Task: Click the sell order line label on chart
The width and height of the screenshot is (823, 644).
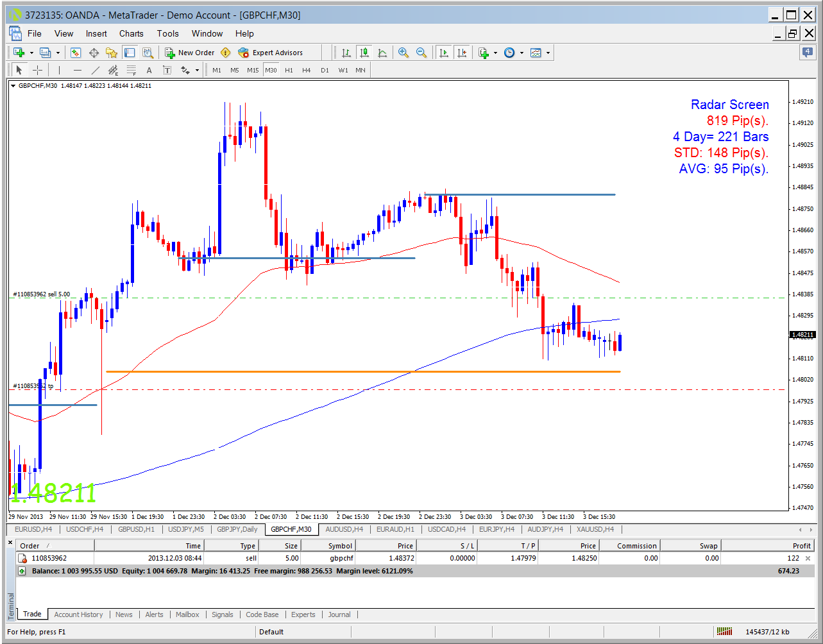Action: pyautogui.click(x=42, y=294)
